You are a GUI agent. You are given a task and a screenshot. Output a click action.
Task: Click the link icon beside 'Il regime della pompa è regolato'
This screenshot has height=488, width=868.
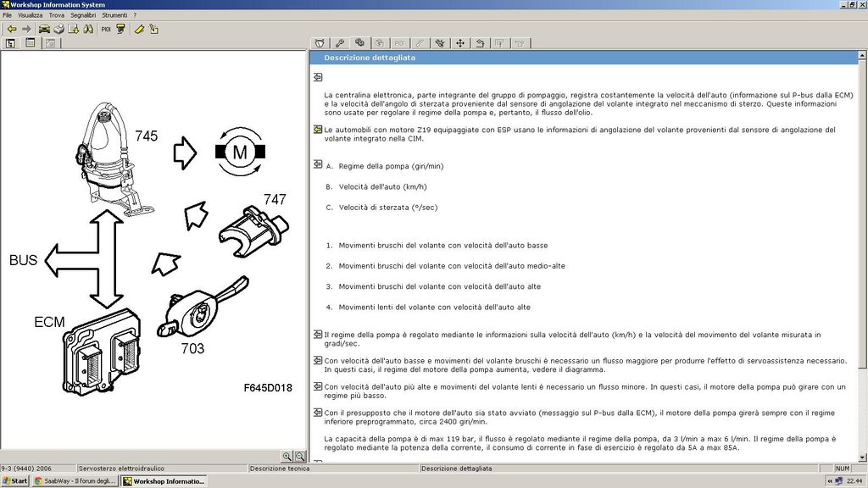318,334
